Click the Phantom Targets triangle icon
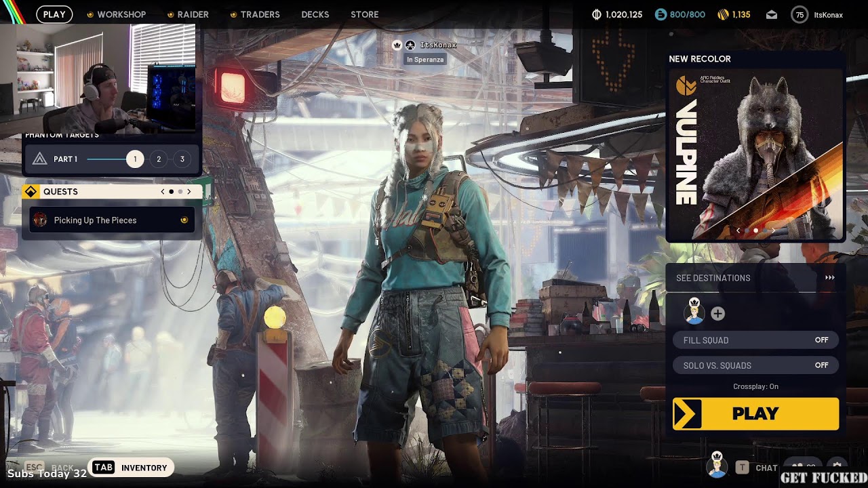Image resolution: width=868 pixels, height=488 pixels. pyautogui.click(x=39, y=159)
